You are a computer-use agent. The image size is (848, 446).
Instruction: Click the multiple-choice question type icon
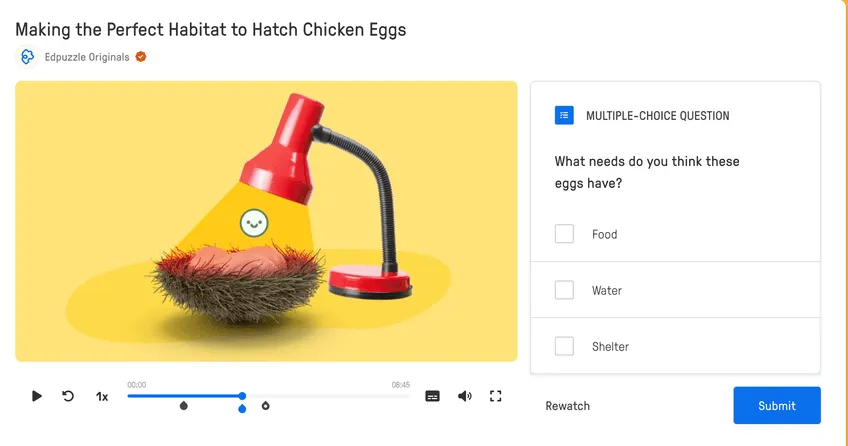[x=564, y=115]
